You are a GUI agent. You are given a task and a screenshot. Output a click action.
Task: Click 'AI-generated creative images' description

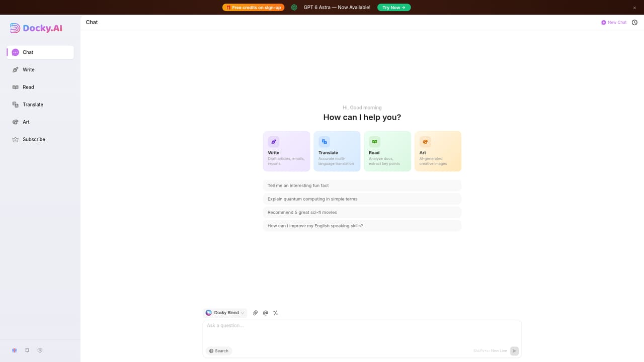click(433, 161)
